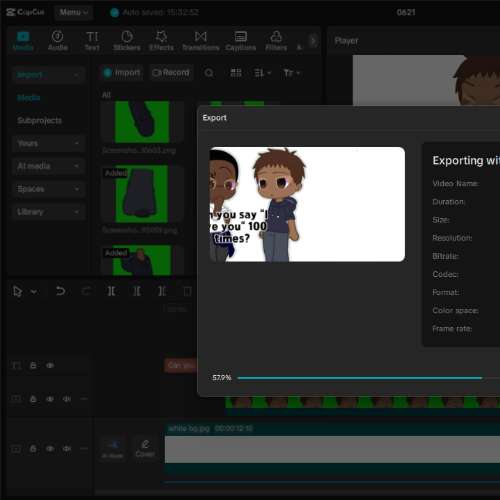Viewport: 500px width, 500px height.
Task: Select the third thumbnail showing a character
Action: click(x=142, y=260)
